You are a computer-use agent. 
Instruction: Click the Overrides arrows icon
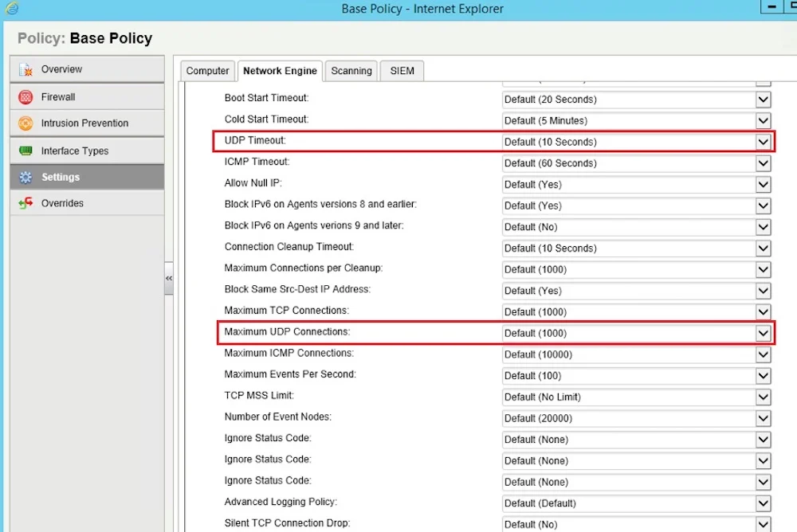click(x=26, y=203)
